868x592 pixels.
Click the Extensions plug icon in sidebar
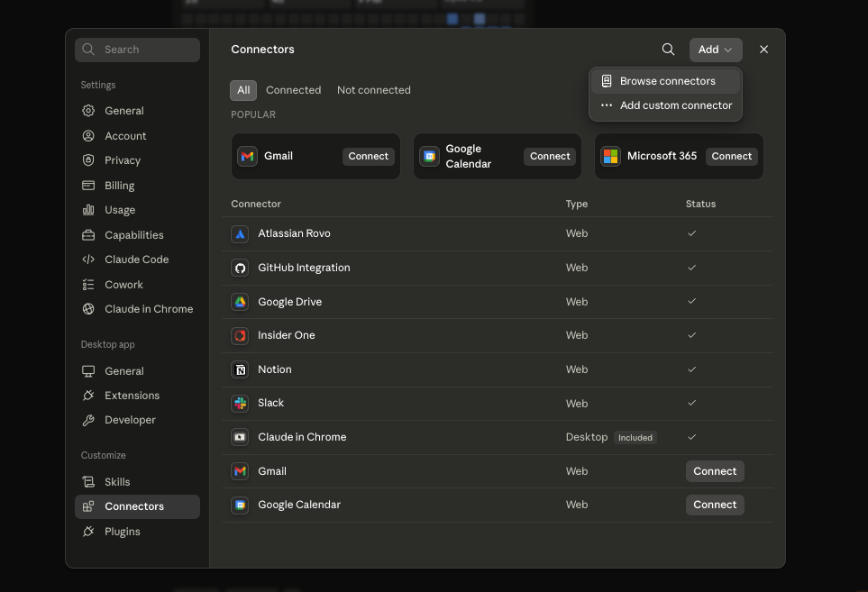[88, 395]
